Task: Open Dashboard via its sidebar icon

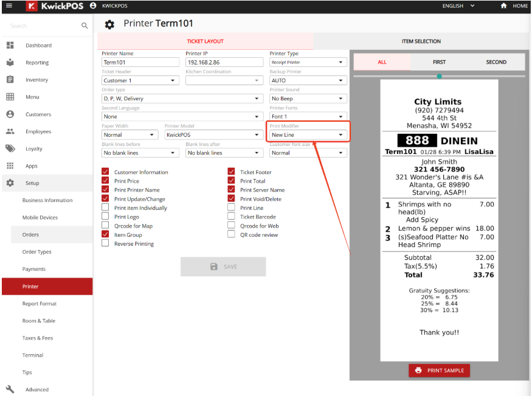Action: [10, 45]
